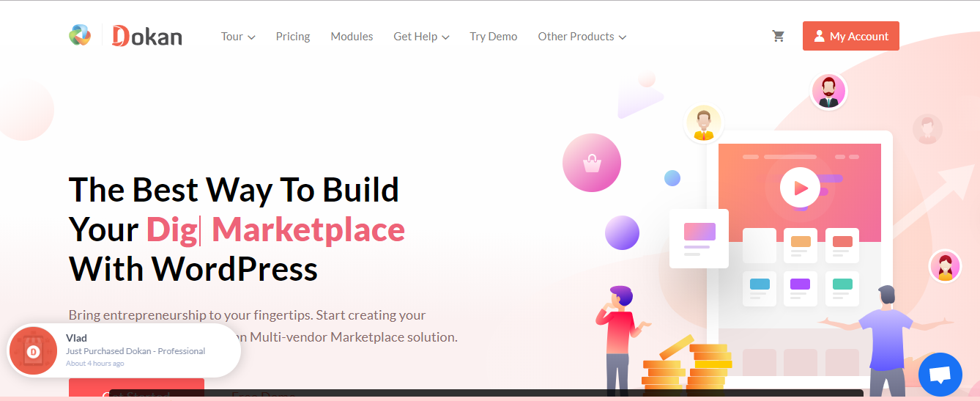
Task: Click the yellow-shirt man avatar
Action: [704, 123]
